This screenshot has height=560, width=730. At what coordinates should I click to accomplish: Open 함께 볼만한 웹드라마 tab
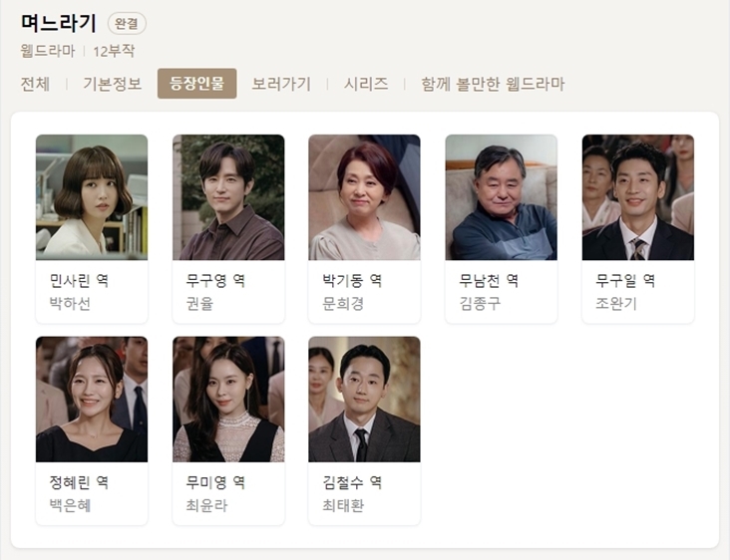(493, 84)
